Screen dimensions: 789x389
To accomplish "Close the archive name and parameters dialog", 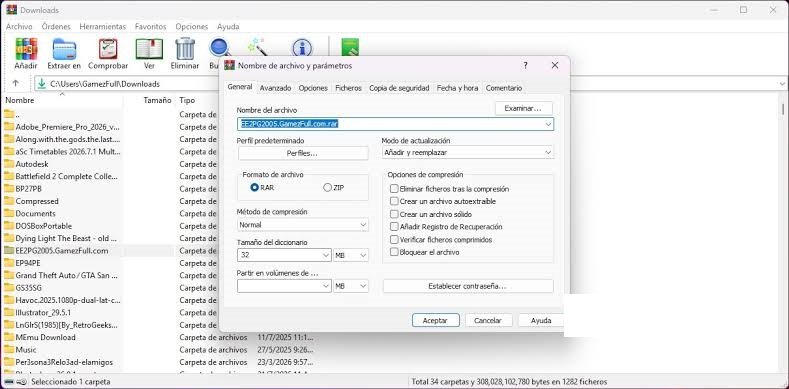I will 555,65.
